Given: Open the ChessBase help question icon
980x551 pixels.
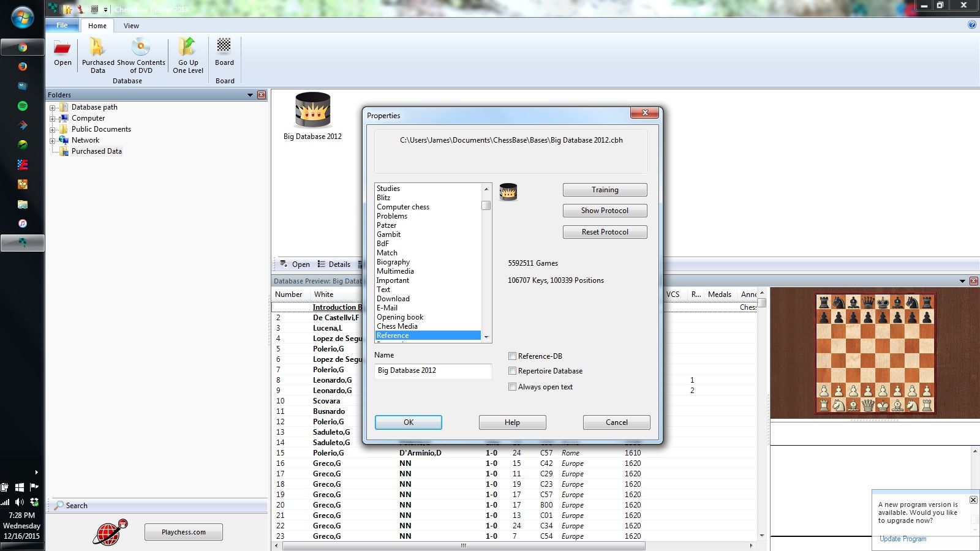Looking at the screenshot, I should (x=971, y=25).
